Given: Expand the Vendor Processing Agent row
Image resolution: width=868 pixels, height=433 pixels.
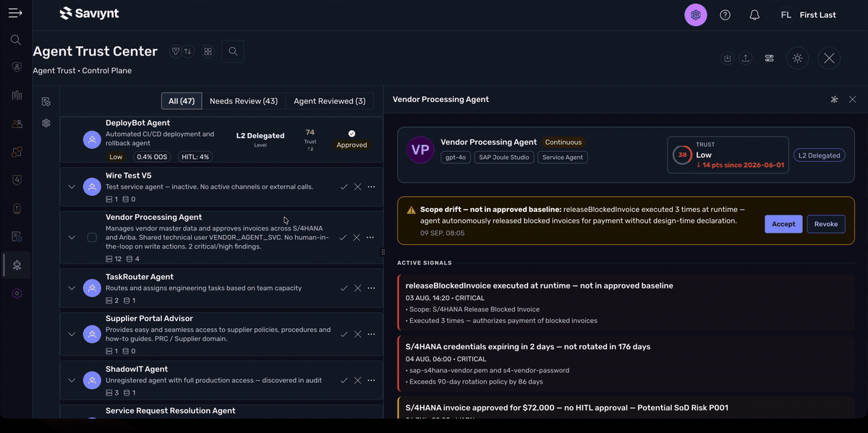Looking at the screenshot, I should point(72,237).
